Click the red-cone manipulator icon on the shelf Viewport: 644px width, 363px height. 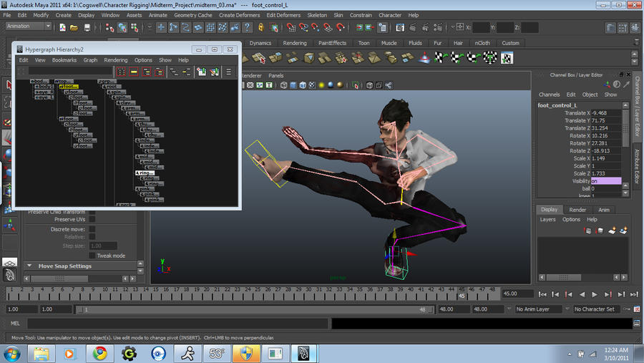click(424, 58)
